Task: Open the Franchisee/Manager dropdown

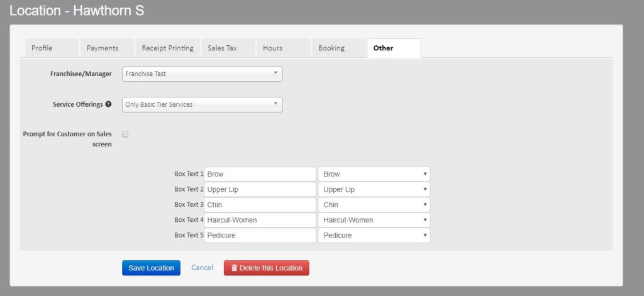Action: (202, 74)
